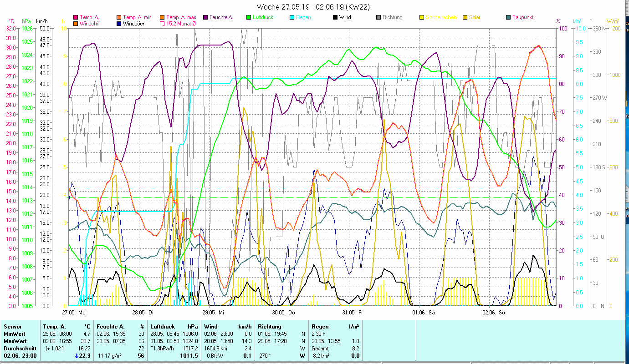Click the °C unit label above left axis
This screenshot has width=629, height=364.
[x=11, y=21]
